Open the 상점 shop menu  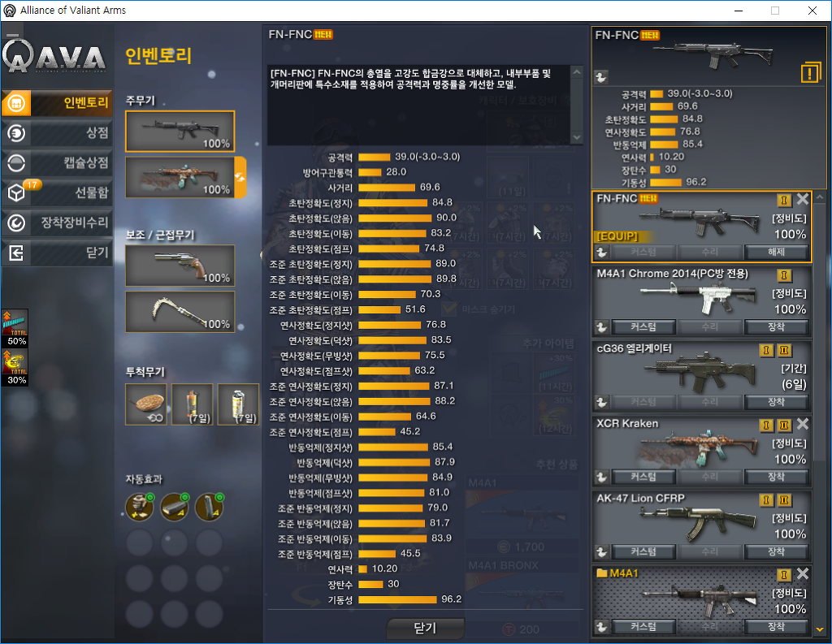pos(57,132)
